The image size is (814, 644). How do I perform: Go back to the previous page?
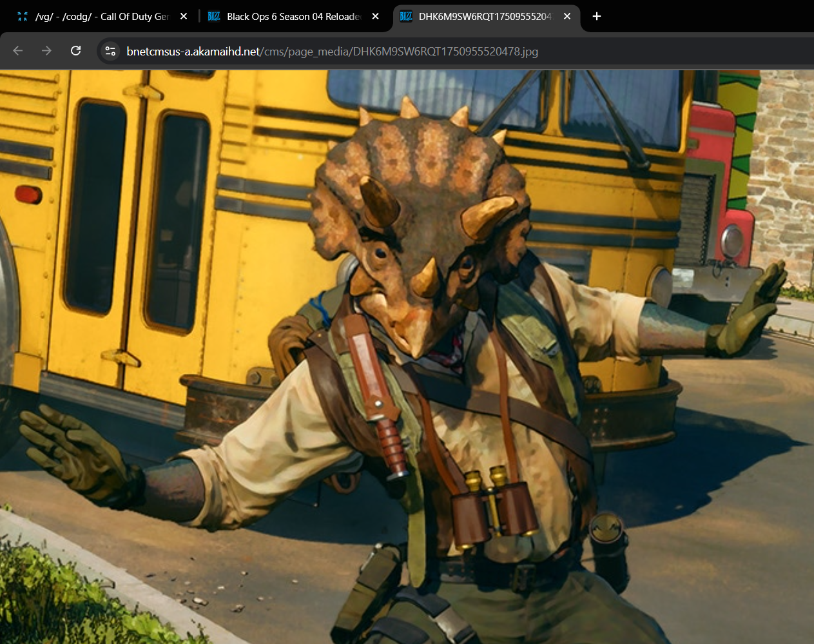pyautogui.click(x=18, y=51)
